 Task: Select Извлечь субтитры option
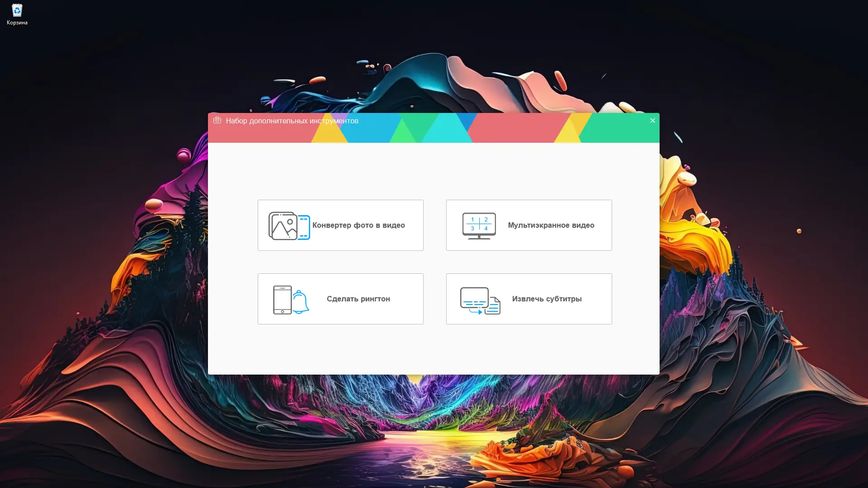[547, 299]
